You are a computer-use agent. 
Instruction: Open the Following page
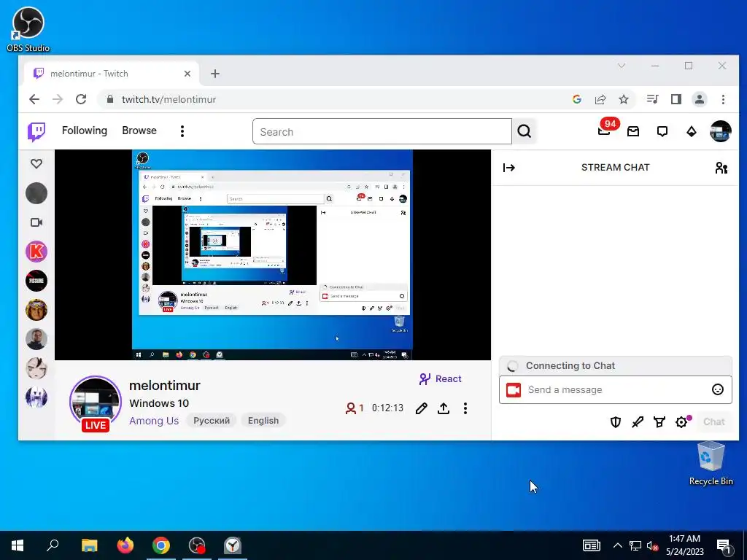[85, 131]
